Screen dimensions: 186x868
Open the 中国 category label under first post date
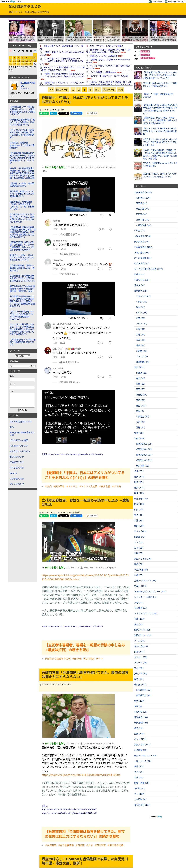coord(62,110)
